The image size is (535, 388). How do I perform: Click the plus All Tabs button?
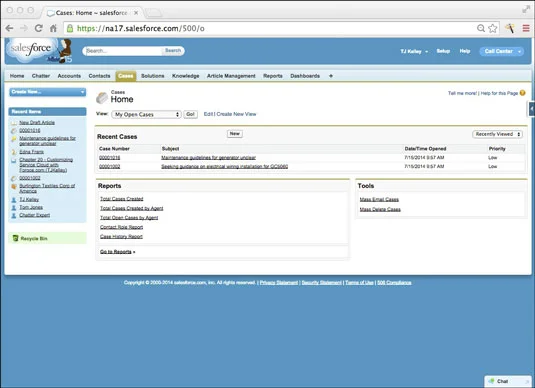(331, 76)
